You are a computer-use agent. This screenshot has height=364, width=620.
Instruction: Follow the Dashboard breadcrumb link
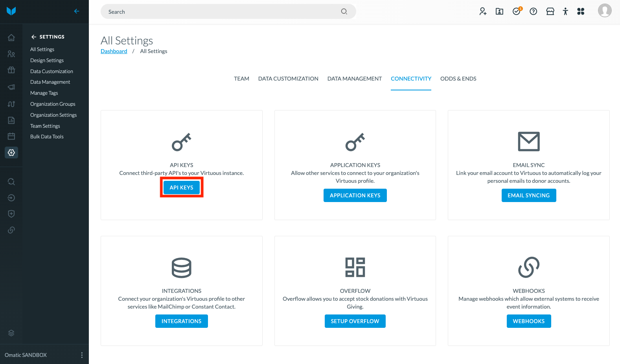click(114, 51)
